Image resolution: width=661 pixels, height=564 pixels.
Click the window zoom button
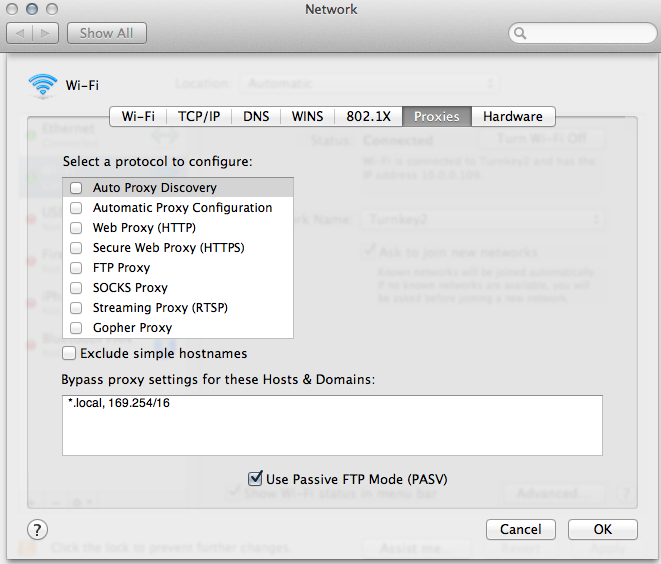click(x=52, y=9)
